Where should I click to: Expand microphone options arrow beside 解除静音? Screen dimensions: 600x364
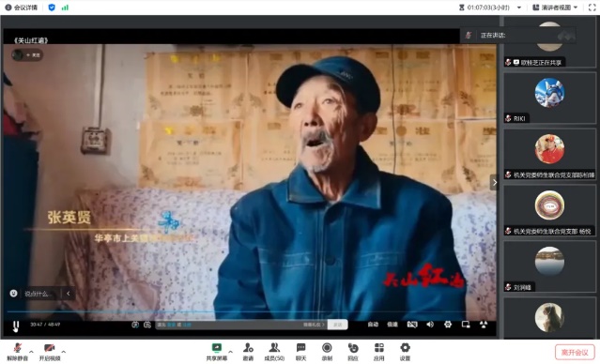tap(31, 352)
